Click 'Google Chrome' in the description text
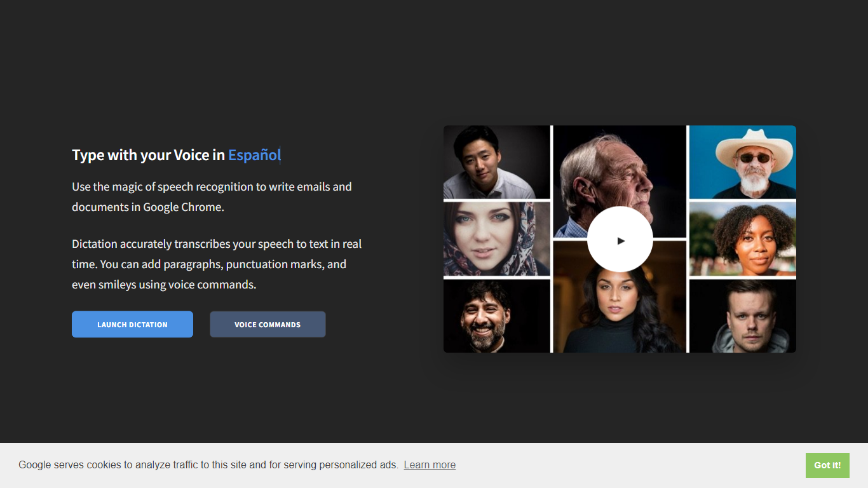Viewport: 868px width, 488px height. (183, 207)
